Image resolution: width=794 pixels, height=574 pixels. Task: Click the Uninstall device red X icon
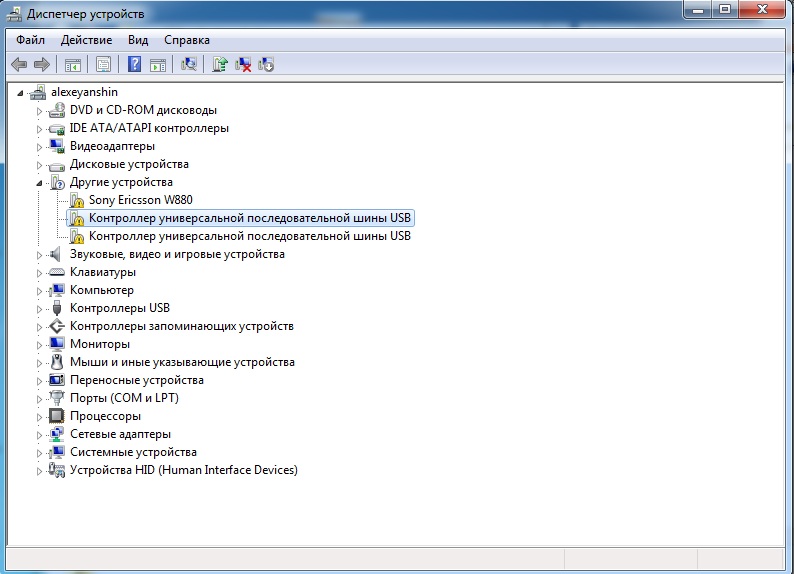click(243, 64)
